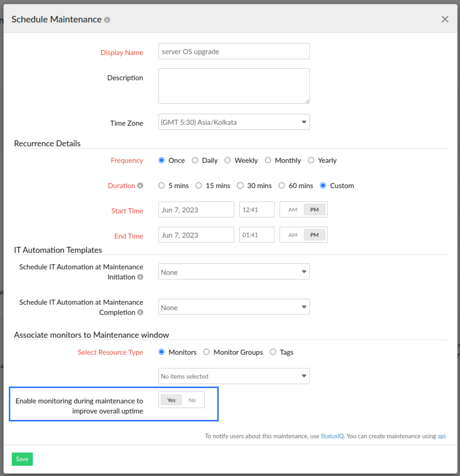Set Enable monitoring during maintenance to No
Viewport: 460px width, 476px height.
(x=193, y=400)
